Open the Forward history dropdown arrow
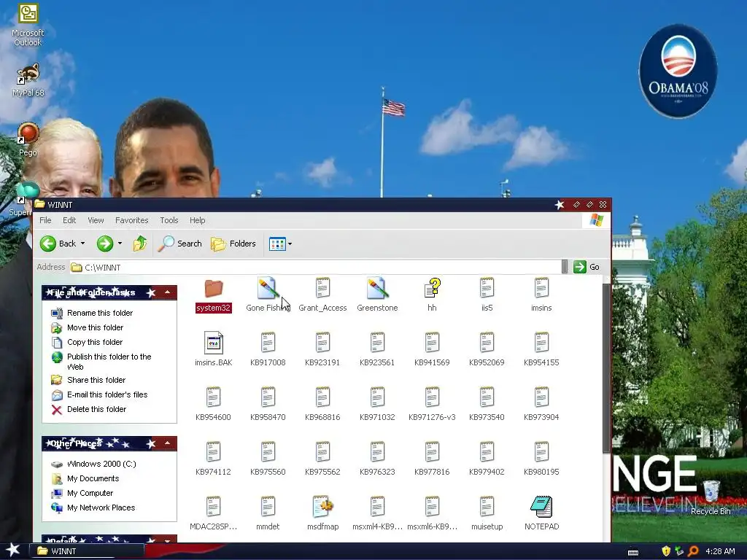 point(120,244)
